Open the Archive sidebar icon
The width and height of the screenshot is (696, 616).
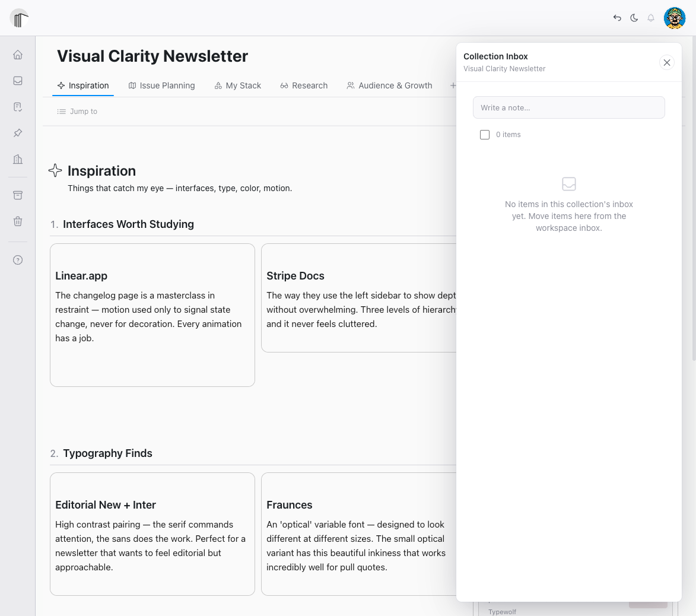pos(18,195)
